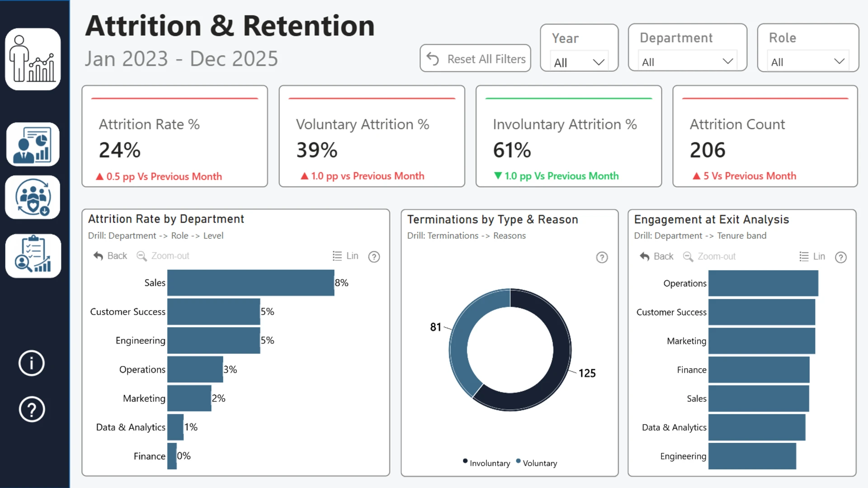Click the Attrition Rate % value 24%
868x488 pixels.
(120, 150)
